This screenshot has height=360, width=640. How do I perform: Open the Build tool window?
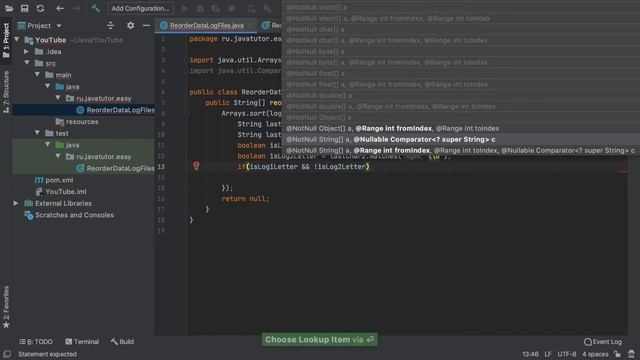point(122,342)
